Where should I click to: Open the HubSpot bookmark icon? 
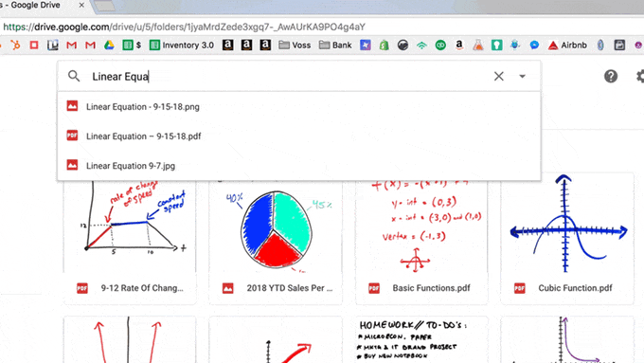(15, 45)
